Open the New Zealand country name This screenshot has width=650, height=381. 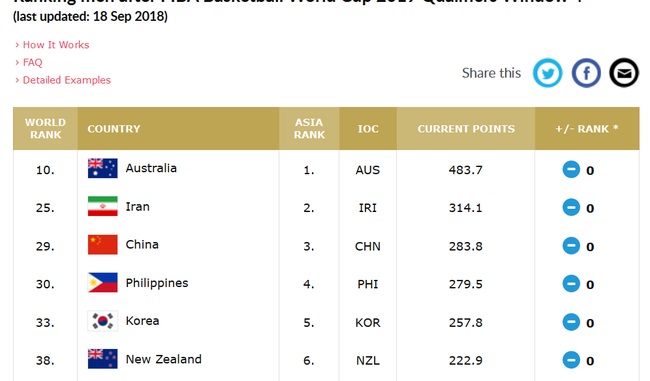coord(164,359)
